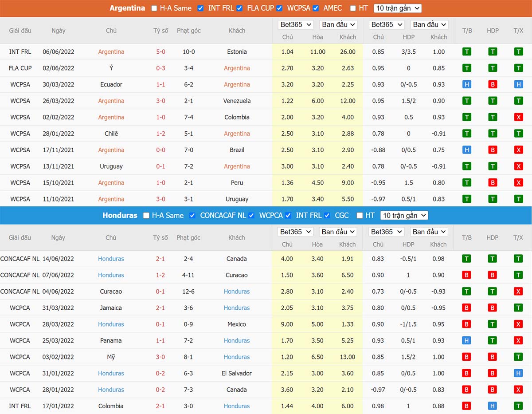The width and height of the screenshot is (532, 414).
Task: Uncheck the FLA CUP filter checkbox
Action: coord(240,8)
